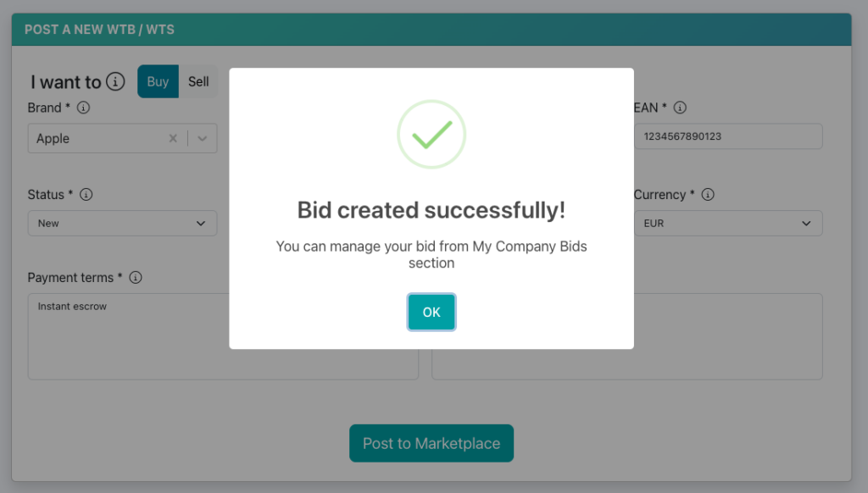Click the 'Bid created successfully!' heading
The width and height of the screenshot is (868, 493).
click(431, 210)
